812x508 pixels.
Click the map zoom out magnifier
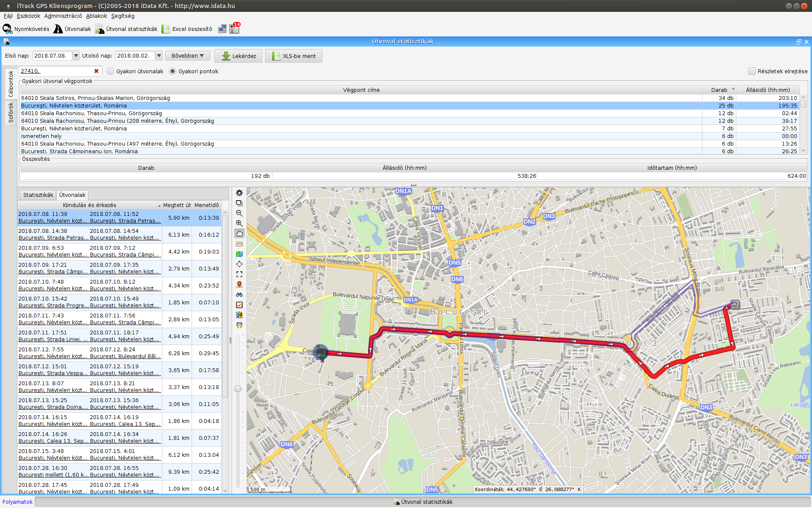(239, 213)
